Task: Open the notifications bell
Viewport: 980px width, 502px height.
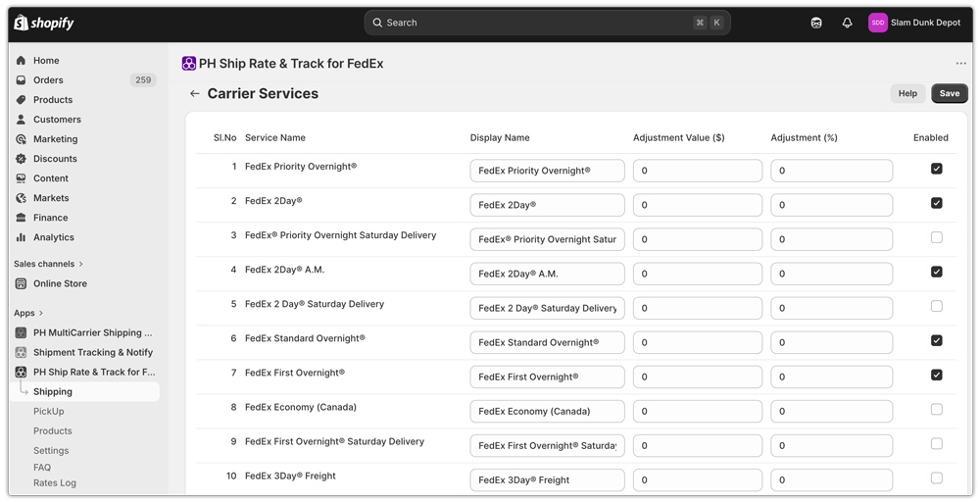Action: (847, 23)
